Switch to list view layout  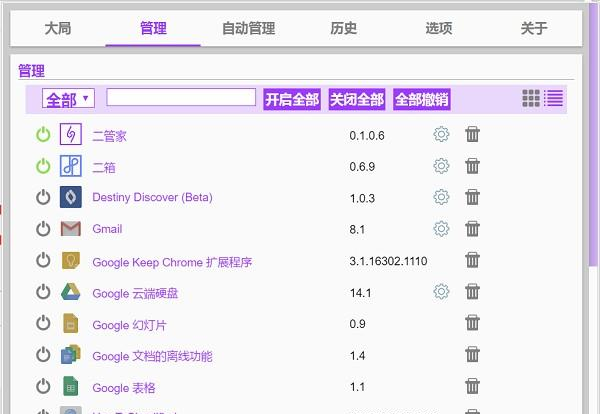[x=553, y=98]
